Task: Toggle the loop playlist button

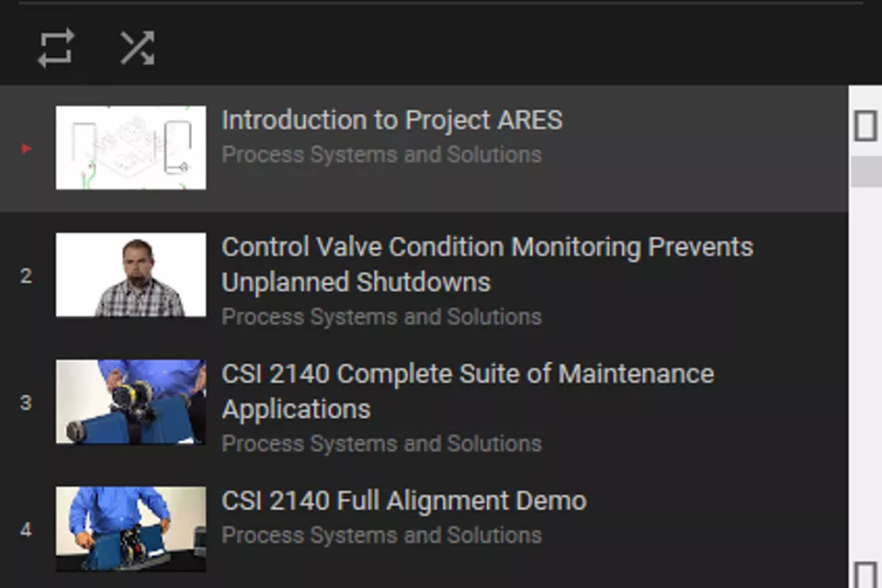Action: coord(56,48)
